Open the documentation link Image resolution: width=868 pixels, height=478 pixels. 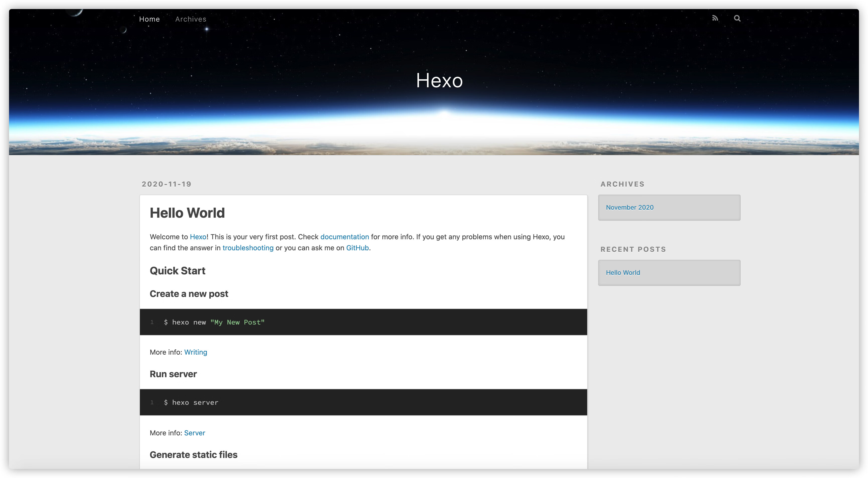click(x=344, y=237)
